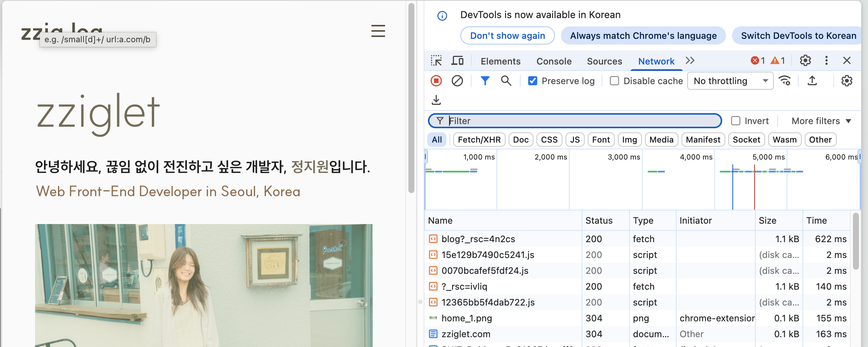This screenshot has width=868, height=347.
Task: Click the network Filter text field
Action: pos(580,121)
